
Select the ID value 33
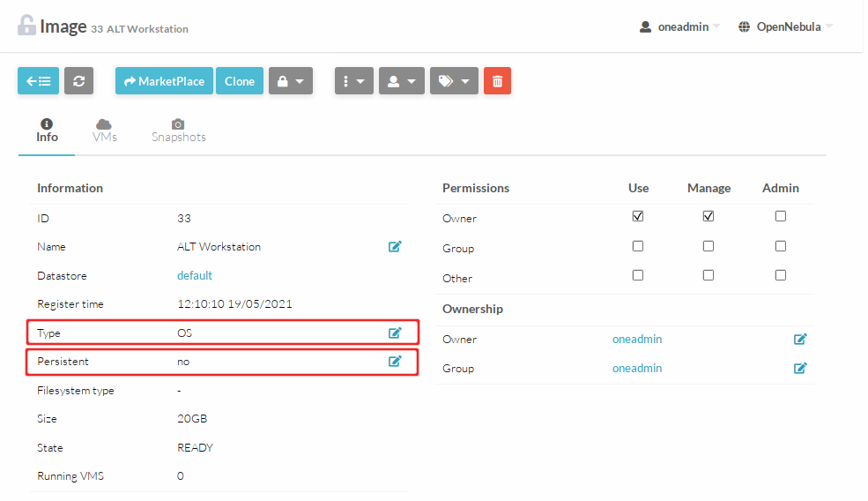click(x=184, y=219)
